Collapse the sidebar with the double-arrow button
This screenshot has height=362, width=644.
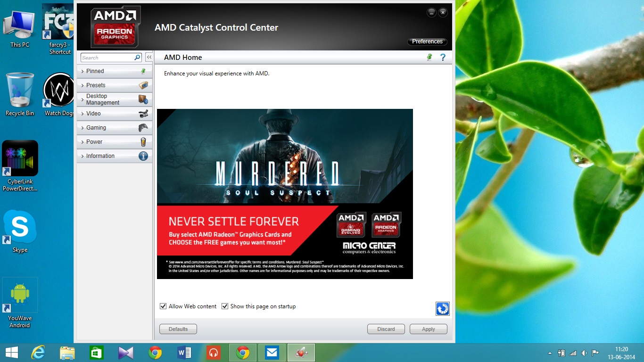click(149, 57)
